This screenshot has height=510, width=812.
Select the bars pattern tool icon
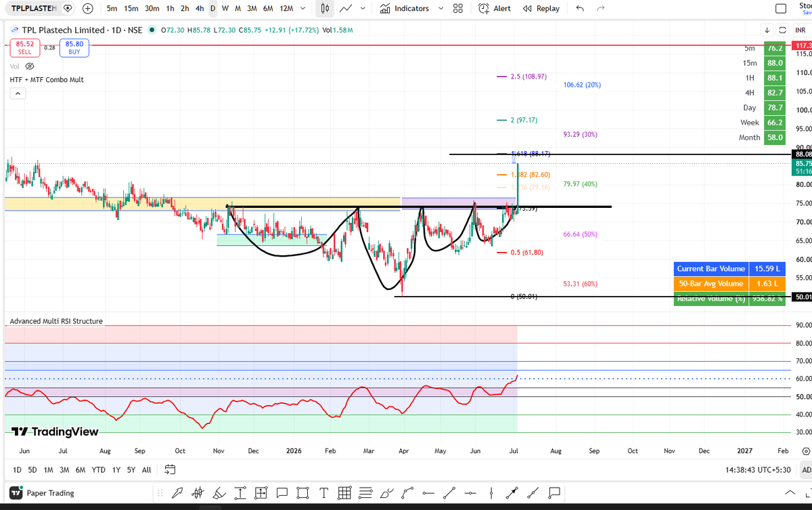[198, 492]
